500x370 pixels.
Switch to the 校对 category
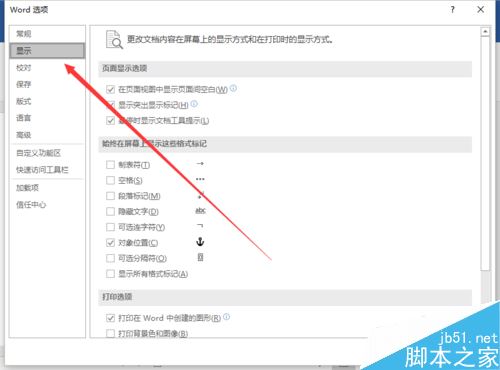tap(47, 68)
